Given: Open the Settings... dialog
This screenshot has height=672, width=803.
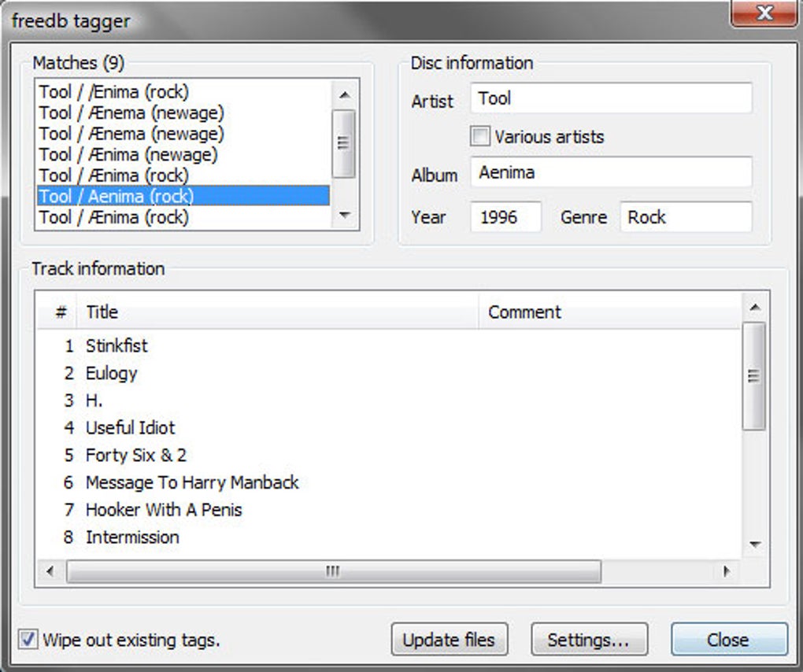Looking at the screenshot, I should (589, 640).
